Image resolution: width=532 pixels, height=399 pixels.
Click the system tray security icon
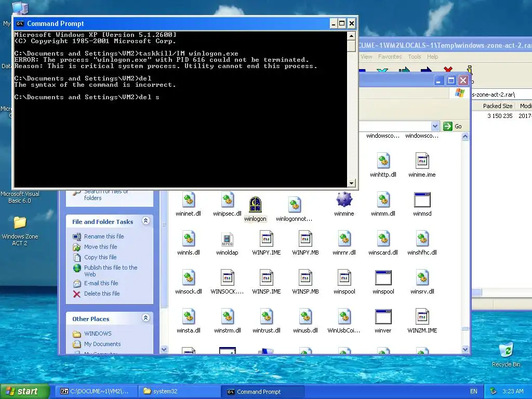pyautogui.click(x=494, y=391)
